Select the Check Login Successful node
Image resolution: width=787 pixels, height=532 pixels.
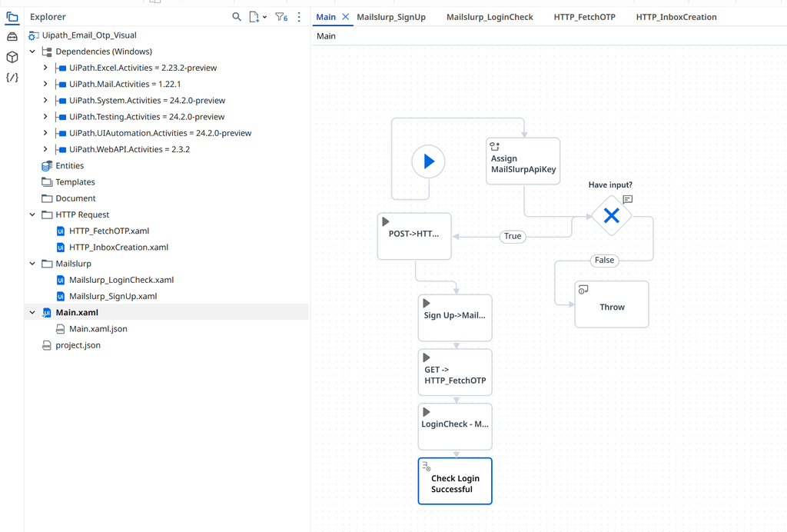pyautogui.click(x=455, y=481)
